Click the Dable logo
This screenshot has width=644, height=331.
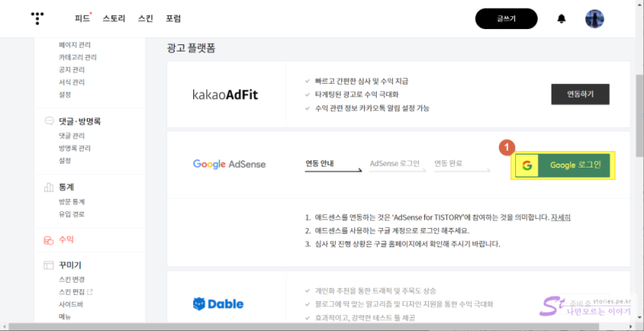(x=218, y=304)
